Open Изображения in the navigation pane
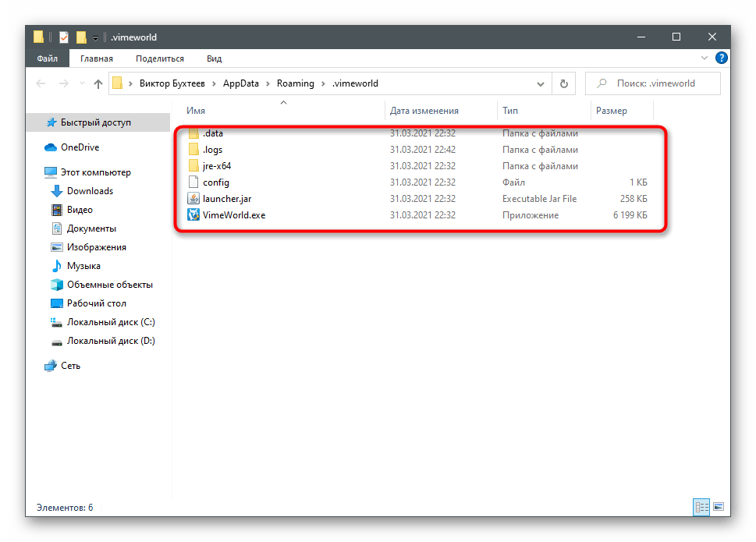Image resolution: width=756 pixels, height=542 pixels. 97,247
